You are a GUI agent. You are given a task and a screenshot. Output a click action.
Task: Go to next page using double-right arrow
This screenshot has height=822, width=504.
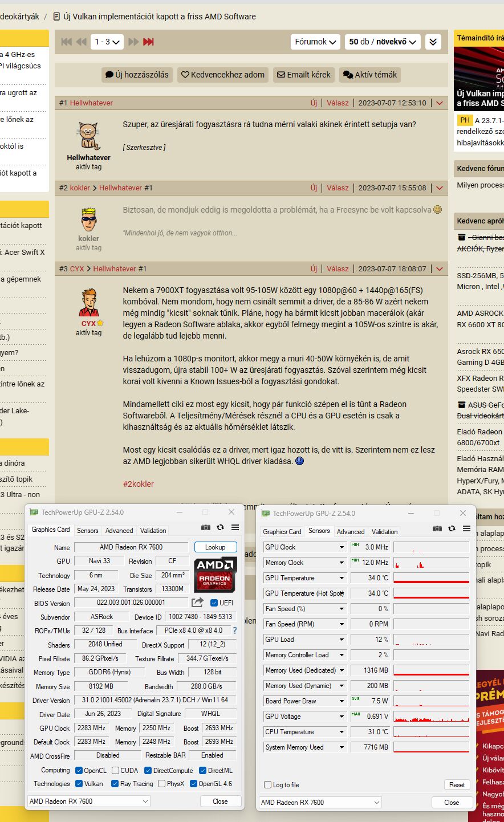[x=133, y=42]
